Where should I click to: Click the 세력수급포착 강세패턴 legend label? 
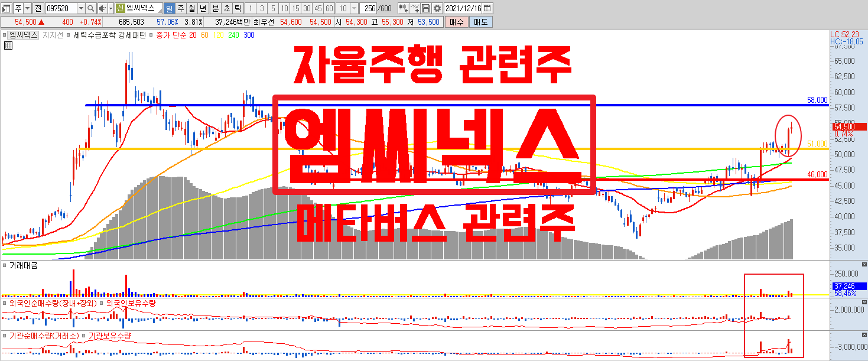pos(109,35)
